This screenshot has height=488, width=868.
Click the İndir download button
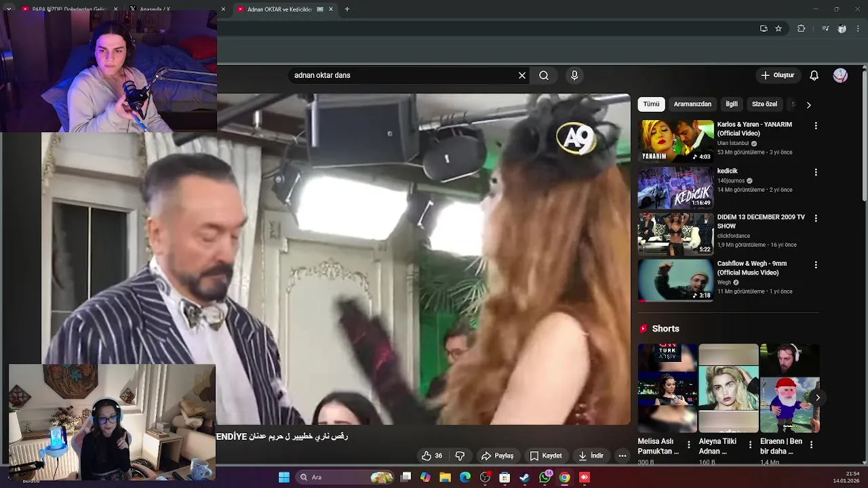coord(591,455)
